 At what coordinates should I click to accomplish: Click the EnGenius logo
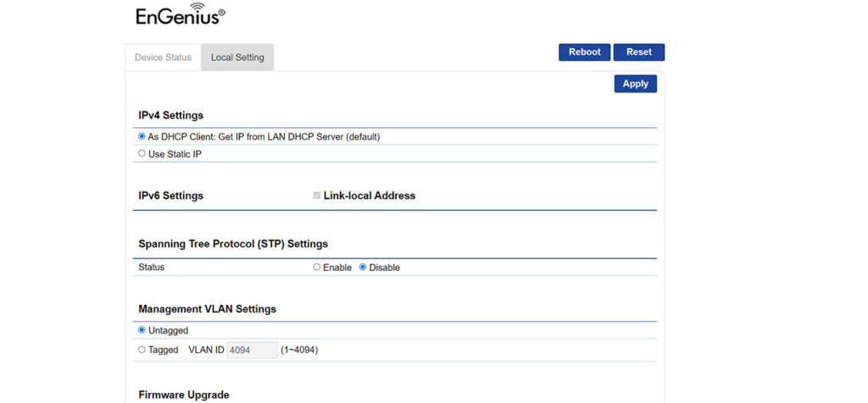click(x=181, y=14)
